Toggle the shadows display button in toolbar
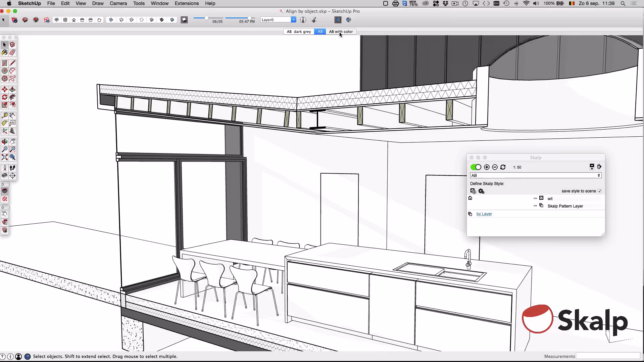Screen dimensions: 644x362 184,20
